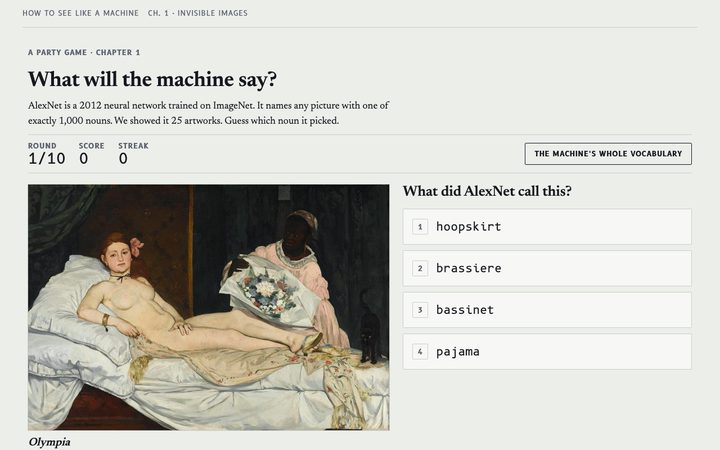Click the 'A Party Game · Chapter 1' label
The width and height of the screenshot is (720, 450).
point(84,52)
